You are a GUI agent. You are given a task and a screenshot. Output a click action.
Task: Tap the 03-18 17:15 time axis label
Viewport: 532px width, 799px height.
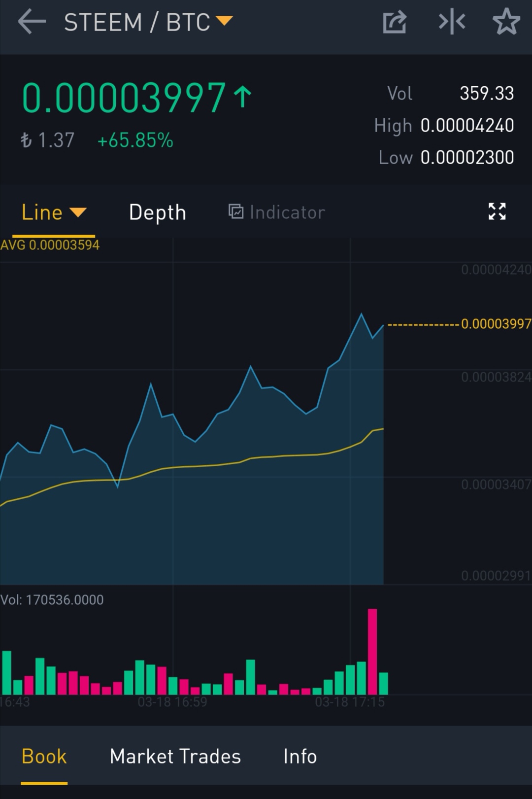[349, 702]
